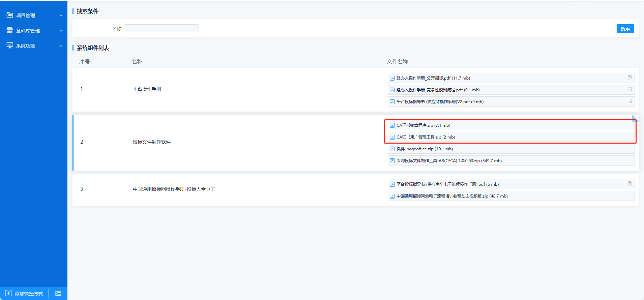This screenshot has height=300, width=644.
Task: Click preview icon for 供应商全电子流程操作手册.pdf
Action: tap(630, 184)
